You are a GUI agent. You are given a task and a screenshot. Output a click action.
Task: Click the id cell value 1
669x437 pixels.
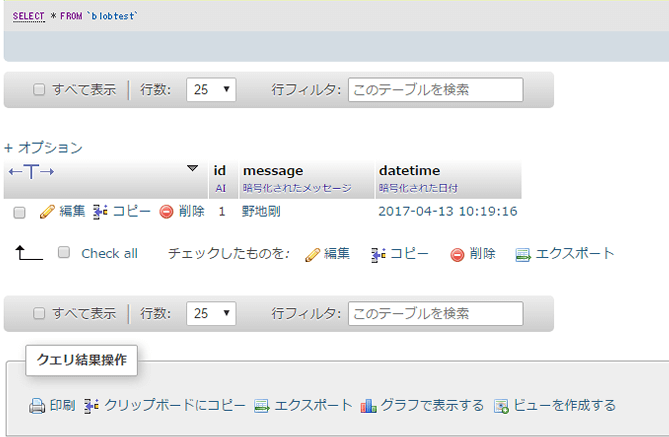coord(221,212)
